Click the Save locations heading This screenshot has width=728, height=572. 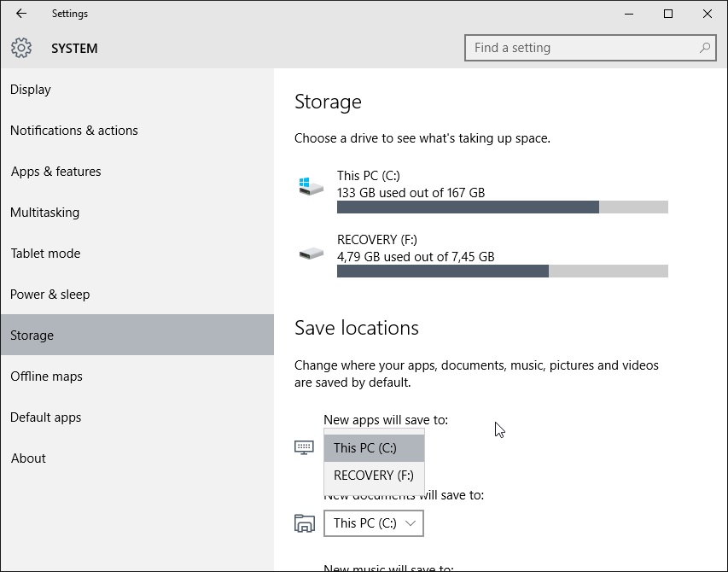(357, 328)
